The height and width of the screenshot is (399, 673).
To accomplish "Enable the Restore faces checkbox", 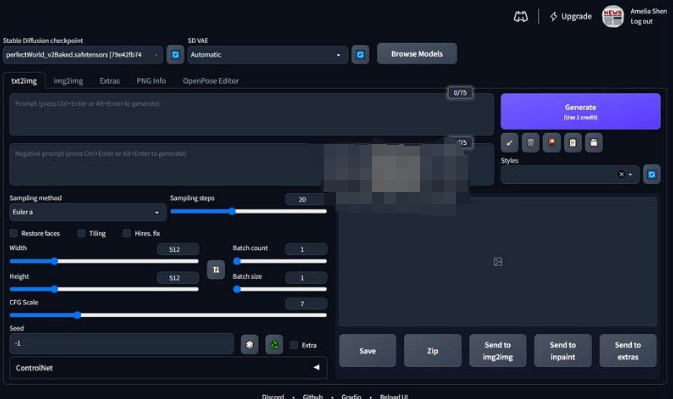I will click(14, 233).
